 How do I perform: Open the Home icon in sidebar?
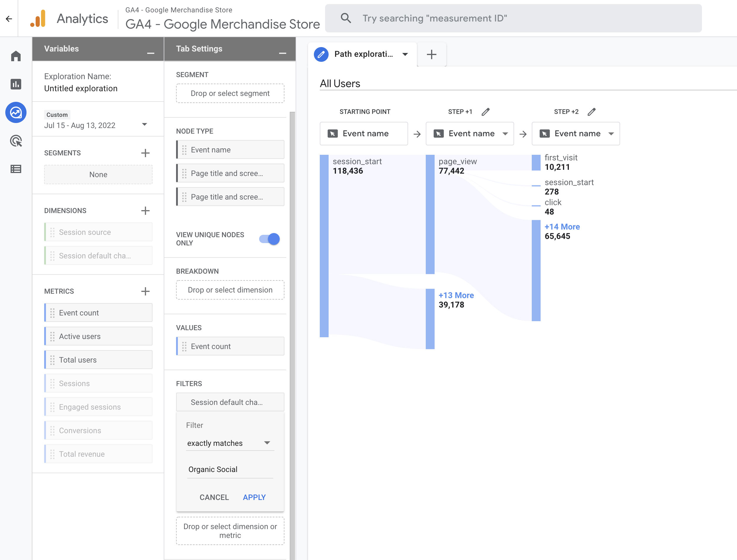tap(16, 56)
